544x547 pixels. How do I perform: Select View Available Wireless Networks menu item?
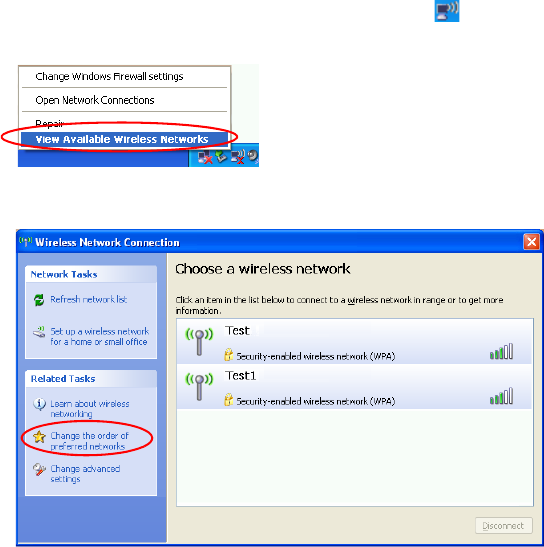[124, 140]
